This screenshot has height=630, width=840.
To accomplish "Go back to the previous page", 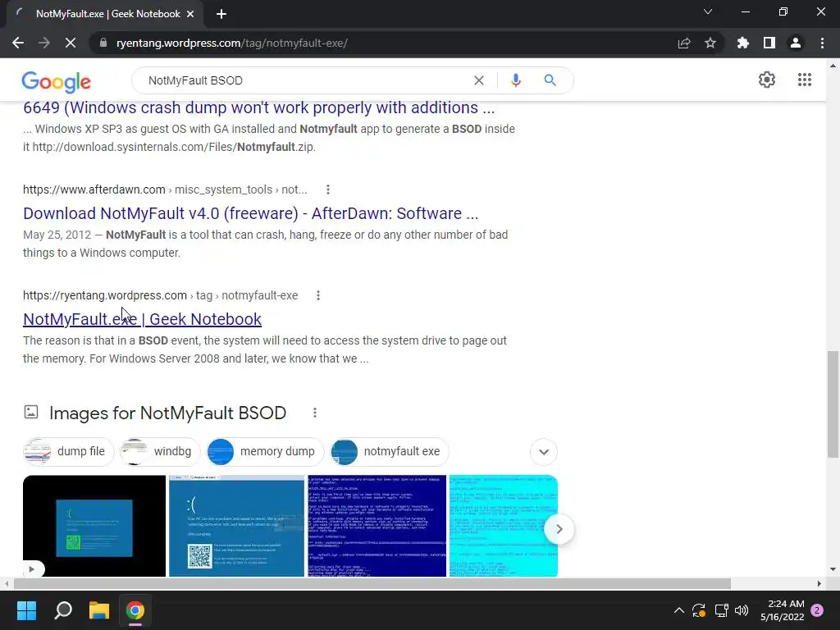I will pos(18,43).
